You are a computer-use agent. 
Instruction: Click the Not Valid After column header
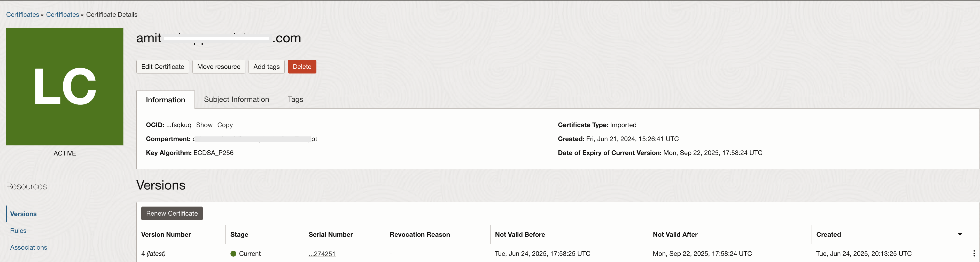click(675, 234)
